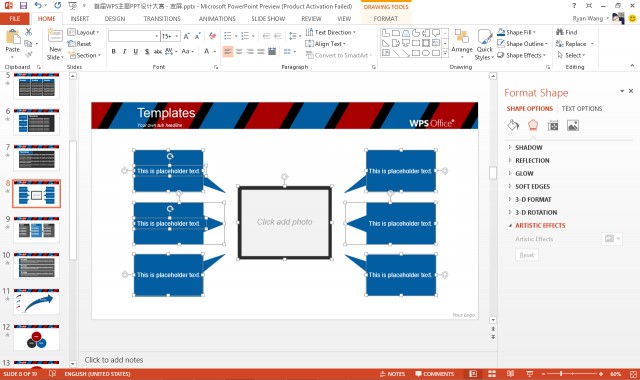Switch to the INSERT tab
Screen dimensions: 640x380
(80, 19)
